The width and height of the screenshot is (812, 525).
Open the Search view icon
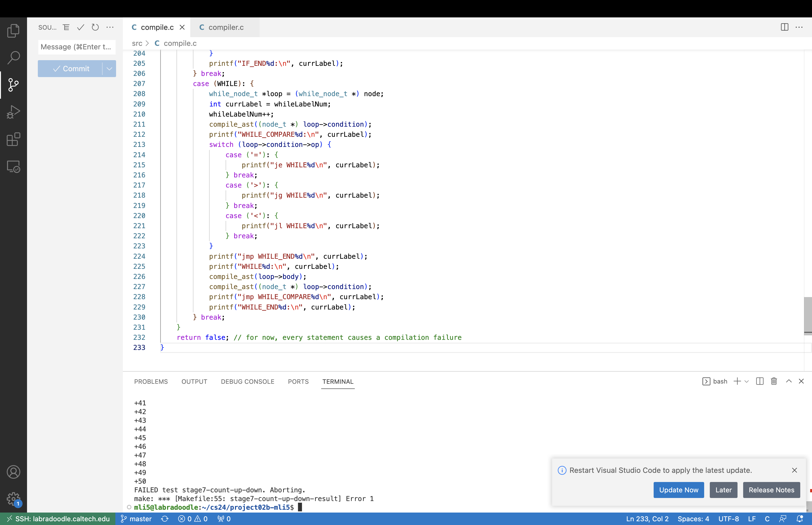(13, 58)
